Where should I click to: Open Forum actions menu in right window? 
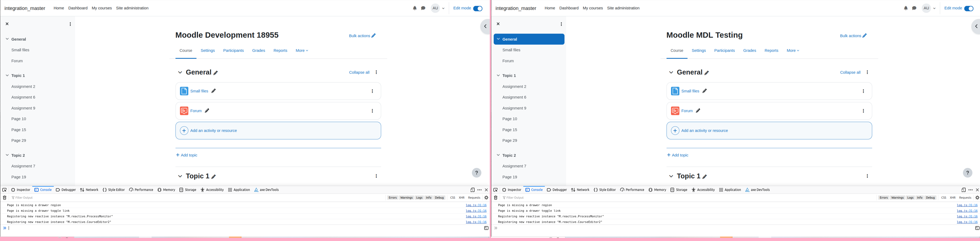(x=863, y=111)
